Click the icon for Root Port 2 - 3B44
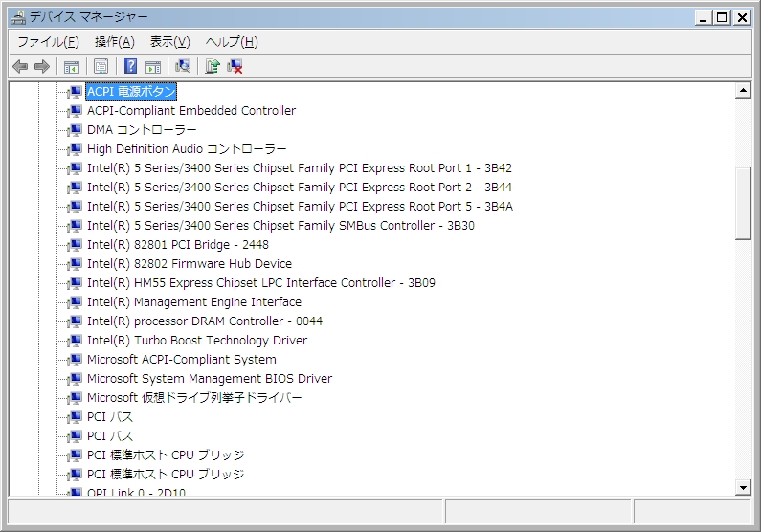761x532 pixels. click(76, 188)
